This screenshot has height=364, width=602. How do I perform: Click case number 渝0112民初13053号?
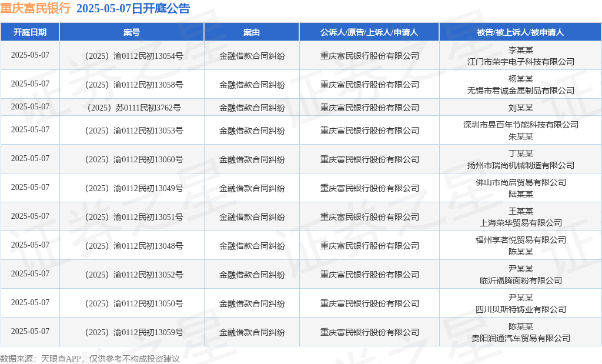pyautogui.click(x=134, y=131)
